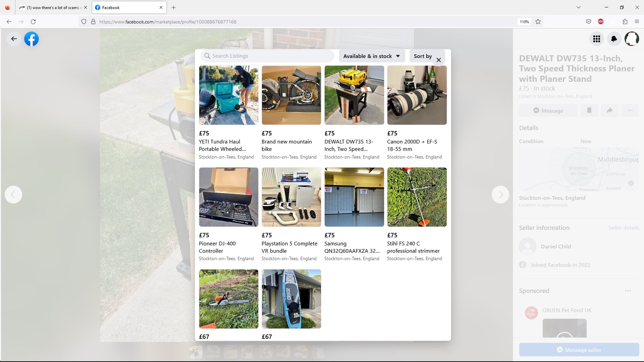Open the Pioneer DJ-400 Controller thumbnail
This screenshot has height=362, width=644.
[x=229, y=197]
